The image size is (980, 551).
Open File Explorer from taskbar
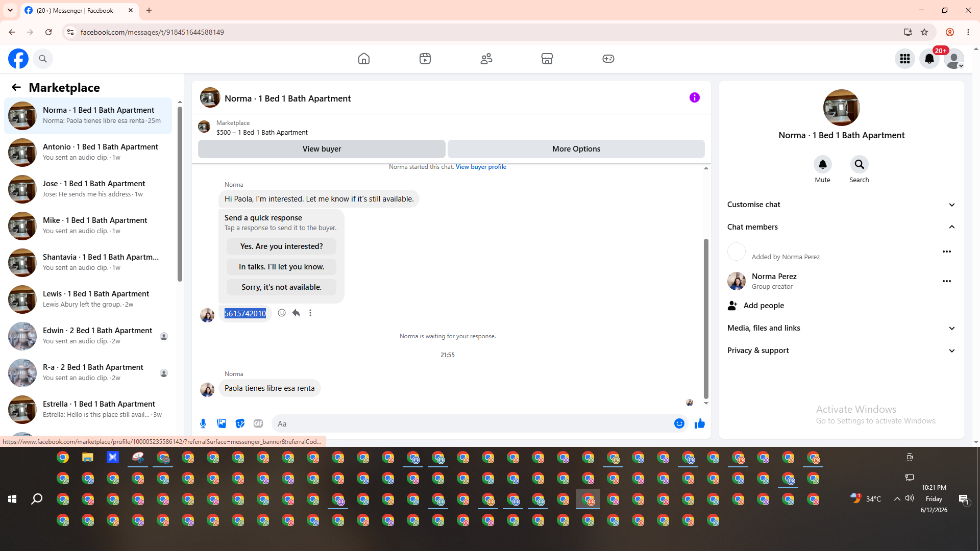[x=88, y=457]
